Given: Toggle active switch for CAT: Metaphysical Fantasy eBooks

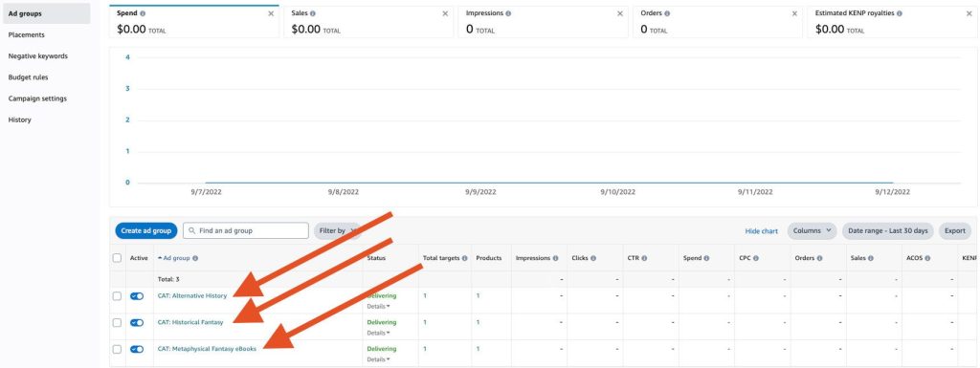Looking at the screenshot, I should point(137,349).
